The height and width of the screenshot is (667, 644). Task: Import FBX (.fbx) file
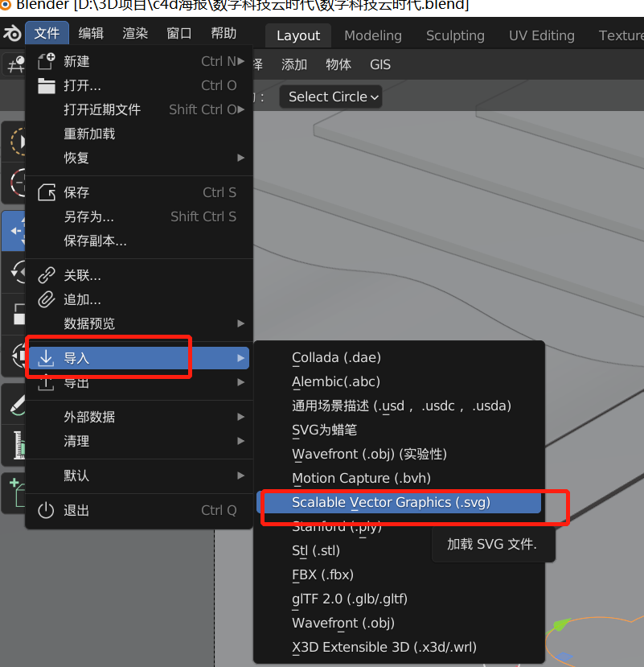coord(399,574)
